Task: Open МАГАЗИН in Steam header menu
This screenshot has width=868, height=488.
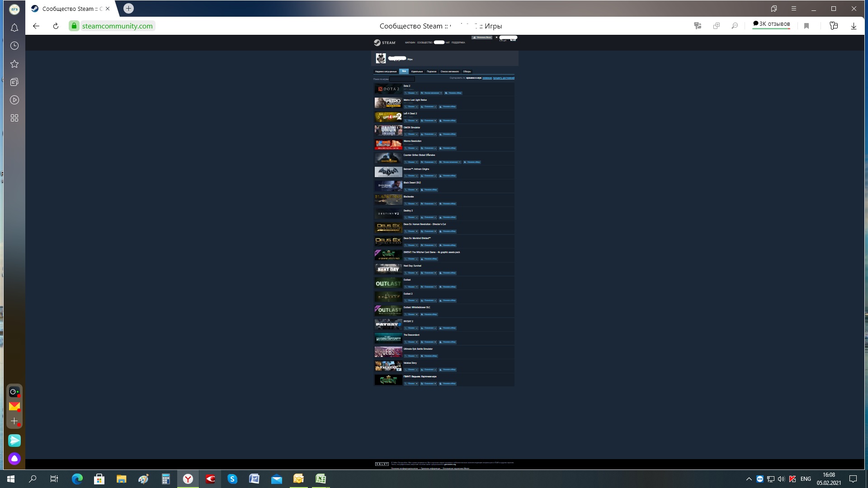Action: [410, 42]
